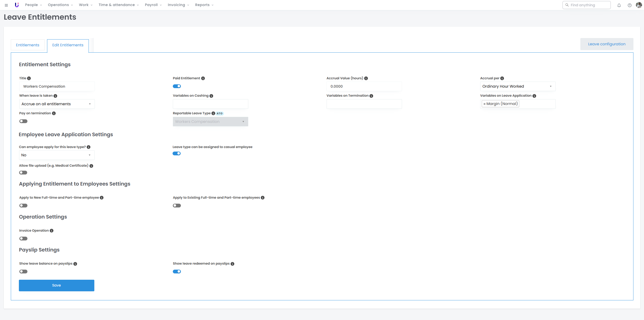Enable Allow file upload toggle

(x=23, y=173)
